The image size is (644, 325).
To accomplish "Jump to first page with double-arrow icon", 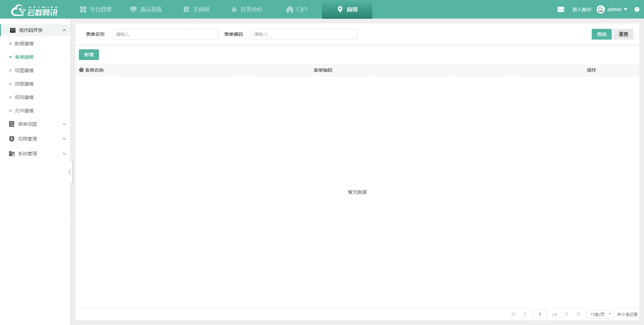I will click(x=513, y=314).
